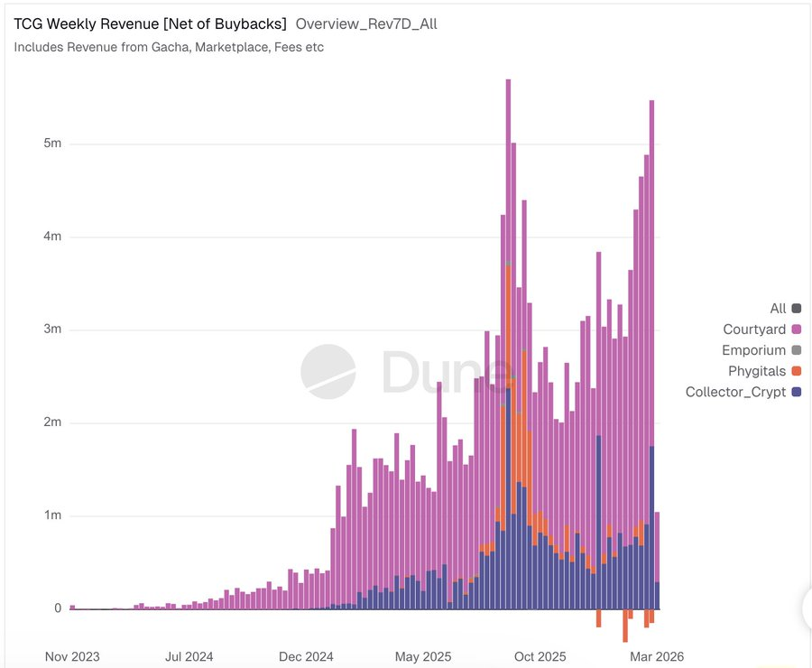Toggle Emporium series via its legend label
The width and height of the screenshot is (812, 668).
tap(753, 350)
